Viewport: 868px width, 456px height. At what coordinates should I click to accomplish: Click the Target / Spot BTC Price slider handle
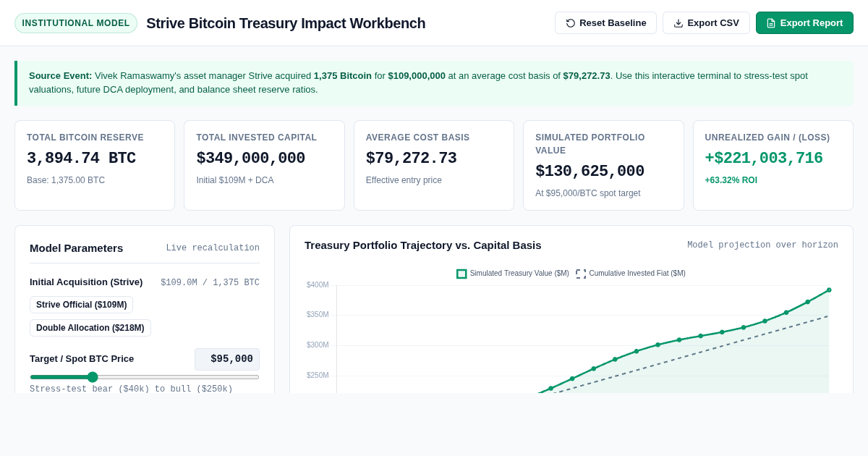click(x=93, y=377)
